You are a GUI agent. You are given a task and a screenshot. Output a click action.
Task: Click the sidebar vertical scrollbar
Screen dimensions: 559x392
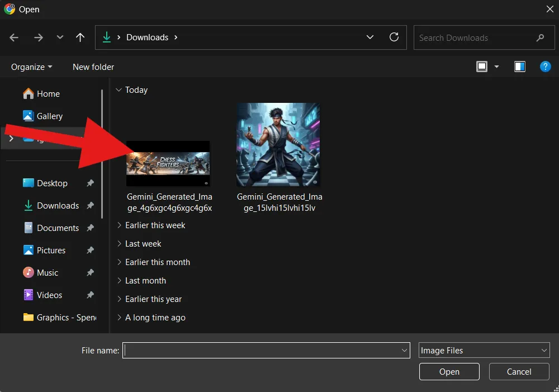coord(102,154)
